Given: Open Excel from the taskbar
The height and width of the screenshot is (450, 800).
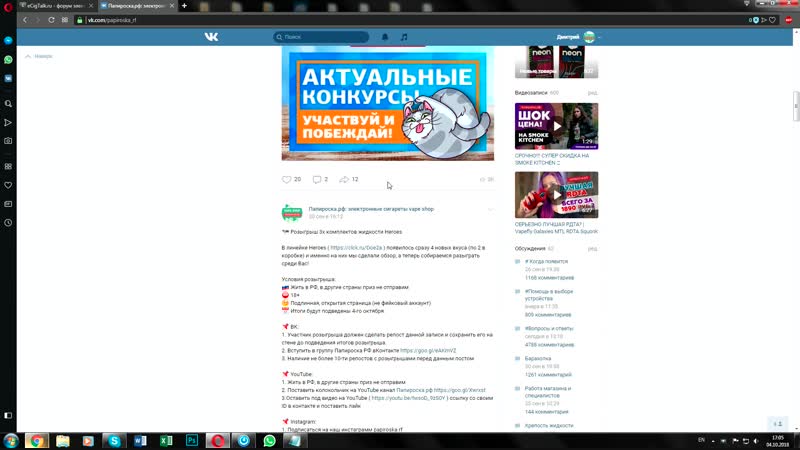Looking at the screenshot, I should click(166, 441).
